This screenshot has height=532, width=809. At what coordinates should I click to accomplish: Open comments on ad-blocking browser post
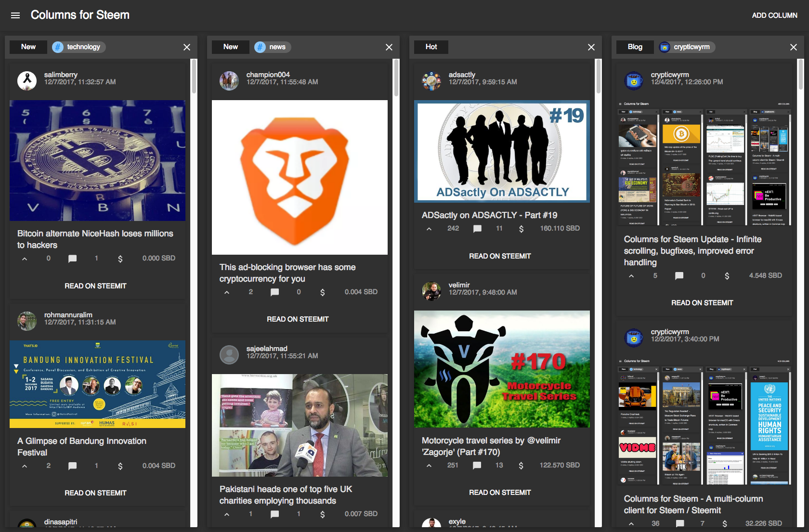coord(274,292)
